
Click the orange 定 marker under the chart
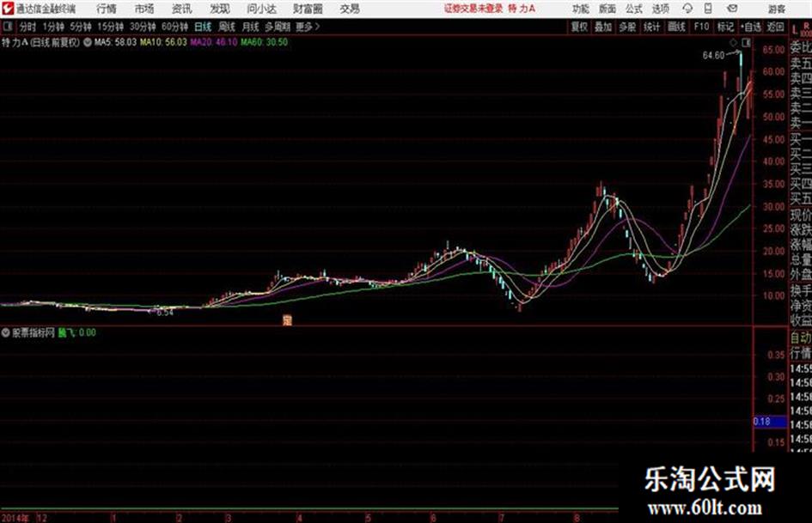coord(287,320)
